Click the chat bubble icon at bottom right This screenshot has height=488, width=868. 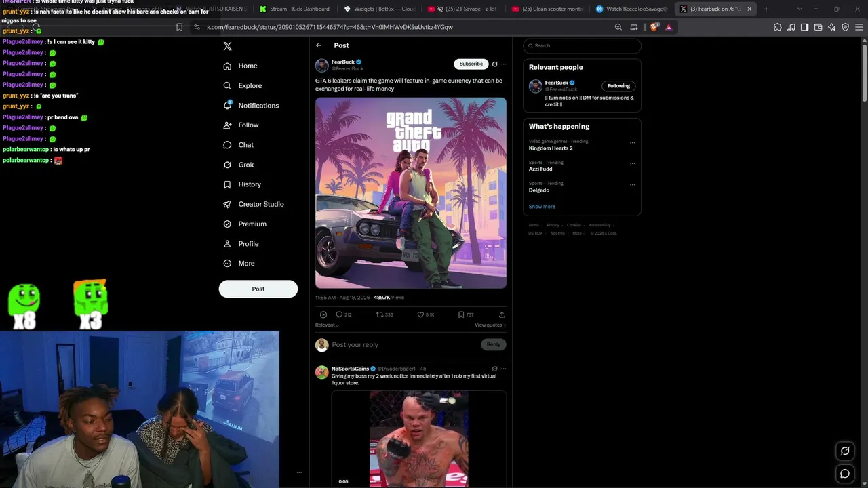coord(845,474)
